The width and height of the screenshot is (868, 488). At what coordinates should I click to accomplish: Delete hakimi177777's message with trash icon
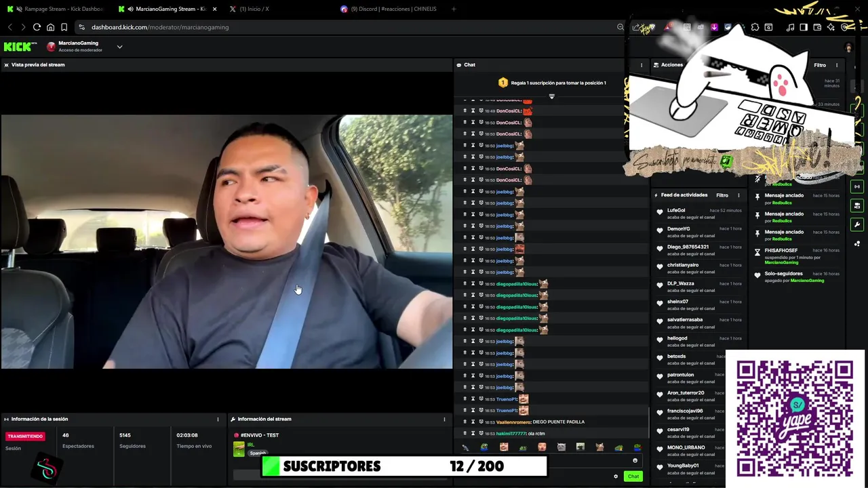point(465,434)
